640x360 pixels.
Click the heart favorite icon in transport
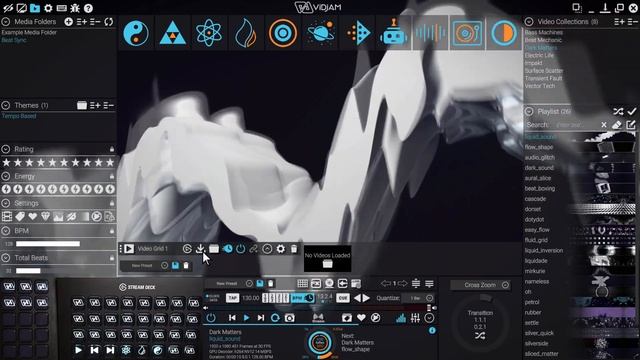361,318
